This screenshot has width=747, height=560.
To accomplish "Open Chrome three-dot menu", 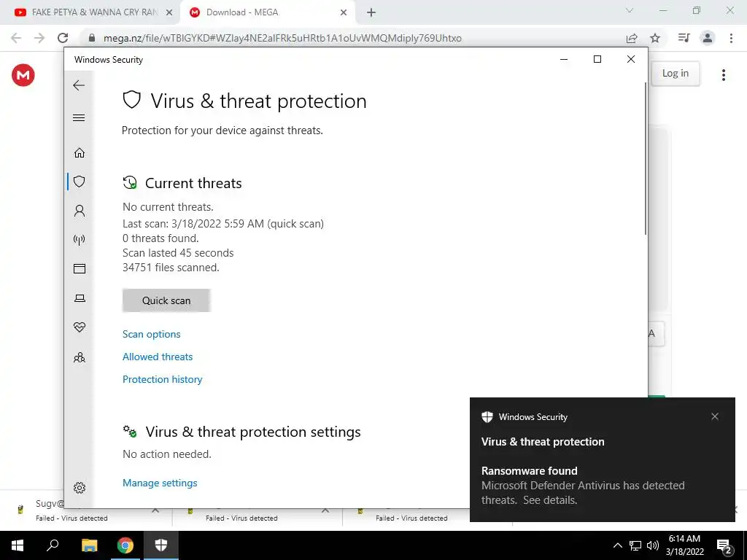I will pos(731,38).
